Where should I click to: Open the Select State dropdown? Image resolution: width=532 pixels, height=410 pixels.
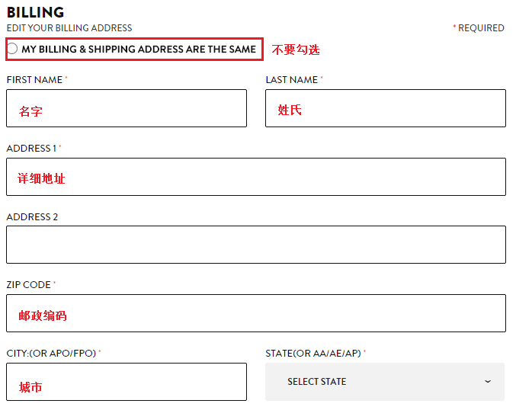(x=385, y=382)
